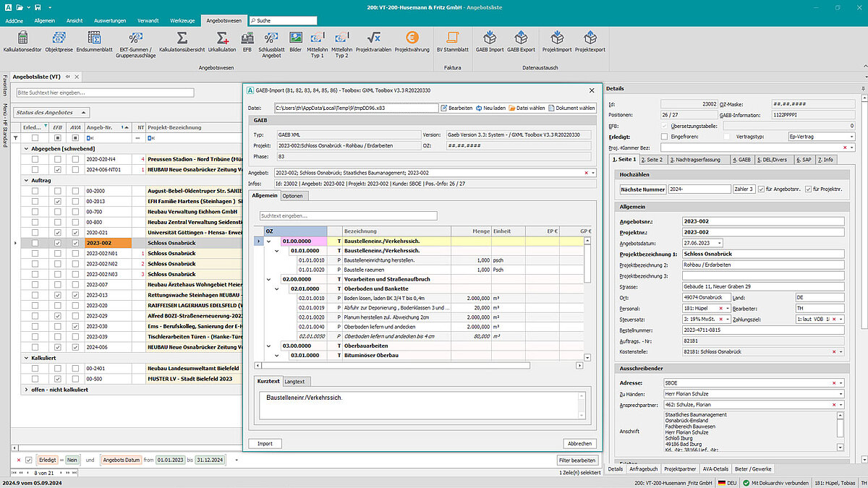Open the 'Status des Angebotes' dropdown
This screenshot has height=488, width=868.
[x=53, y=113]
